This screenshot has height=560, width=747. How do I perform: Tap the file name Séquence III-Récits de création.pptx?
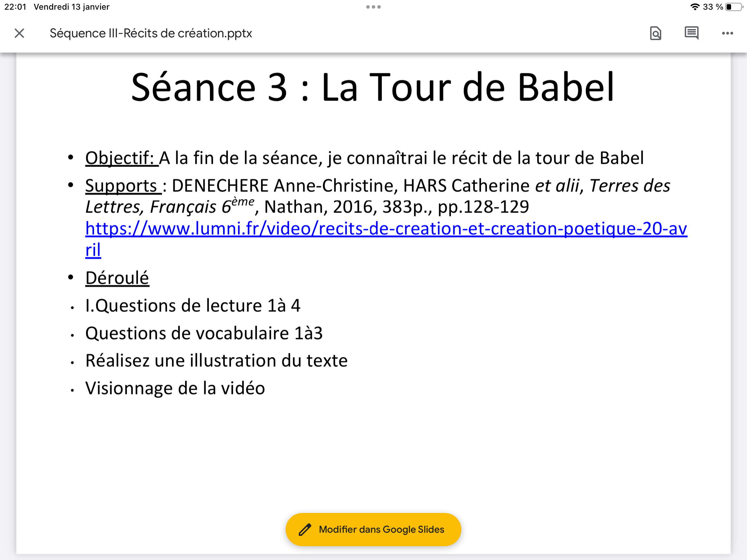151,33
